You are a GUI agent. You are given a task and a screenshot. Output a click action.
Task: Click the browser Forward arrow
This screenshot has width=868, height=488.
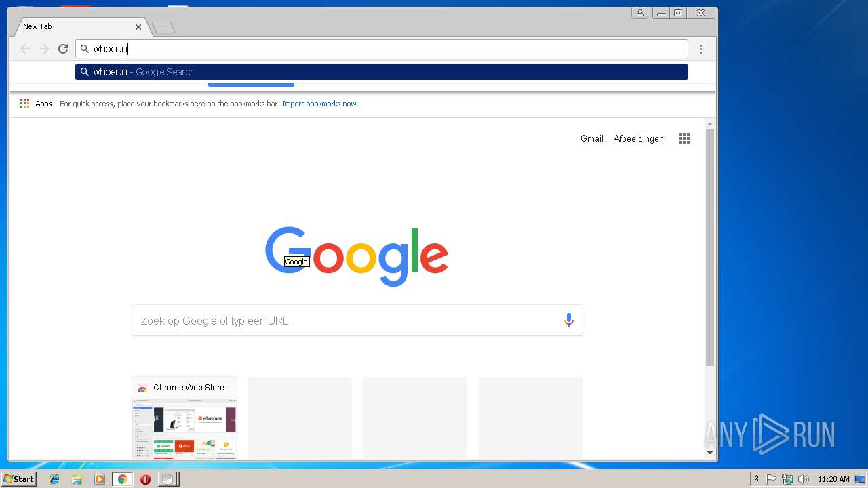(44, 49)
